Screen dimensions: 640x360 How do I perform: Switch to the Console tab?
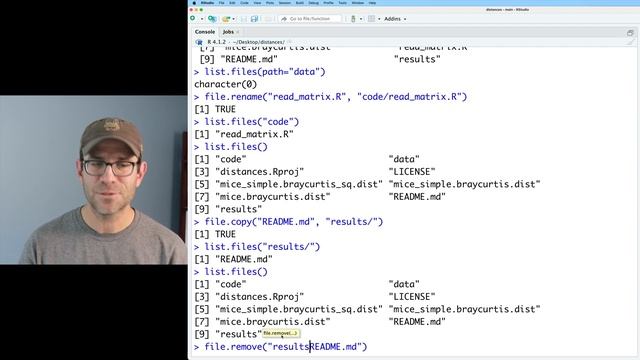click(205, 32)
